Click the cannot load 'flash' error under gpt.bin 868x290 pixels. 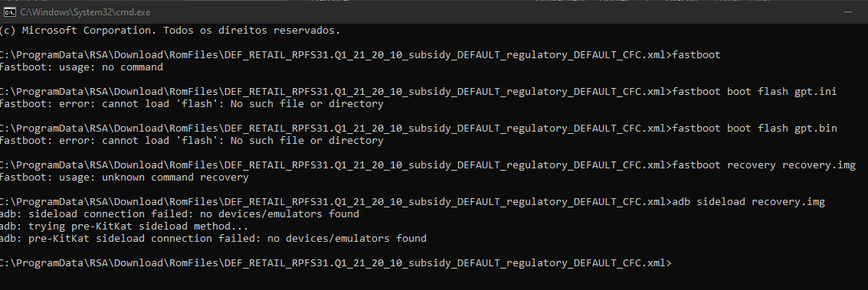pyautogui.click(x=192, y=140)
